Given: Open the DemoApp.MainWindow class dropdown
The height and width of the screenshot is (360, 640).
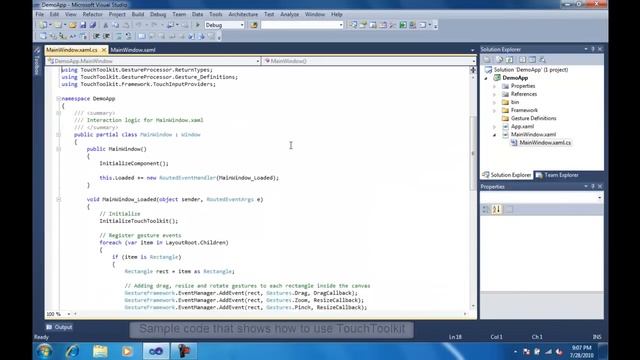Looking at the screenshot, I should point(258,61).
